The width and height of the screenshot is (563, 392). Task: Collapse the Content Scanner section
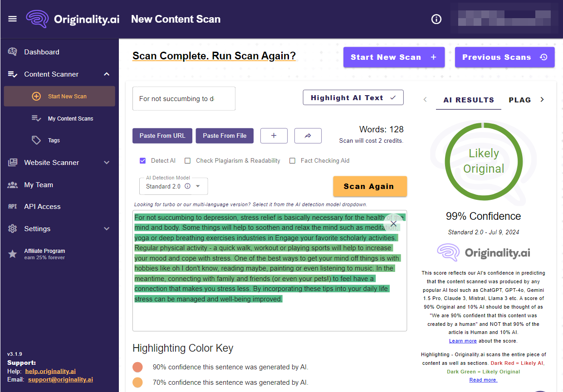tap(107, 74)
